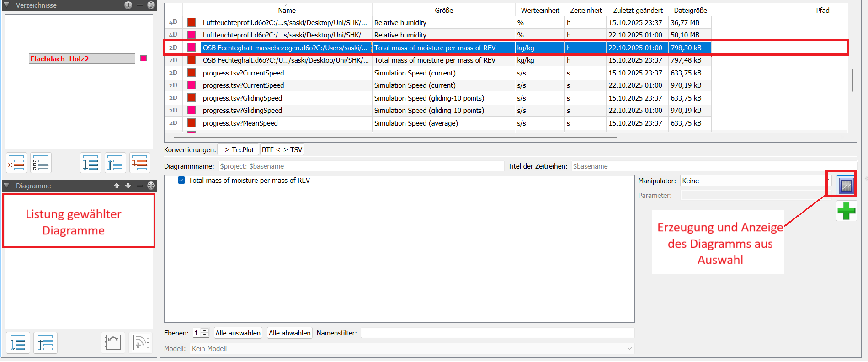Click the pink swatch beside Flachdach_Holz2
The image size is (868, 362).
[144, 58]
